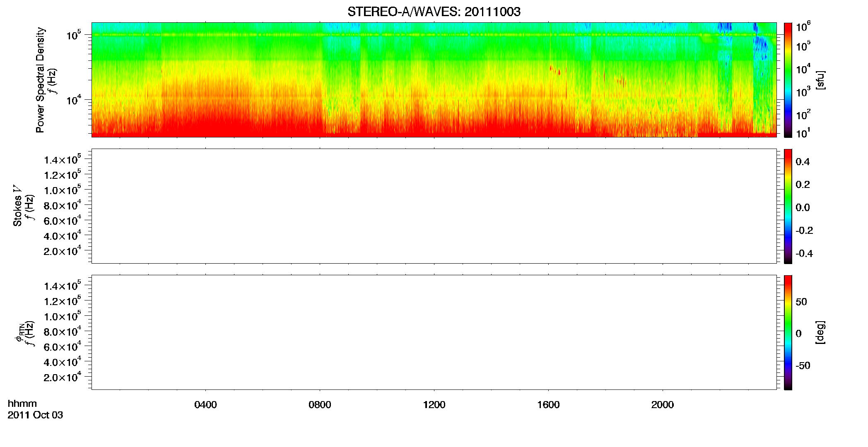Image resolution: width=868 pixels, height=447 pixels.
Task: Click the 1200 time tick label
Action: click(x=434, y=405)
